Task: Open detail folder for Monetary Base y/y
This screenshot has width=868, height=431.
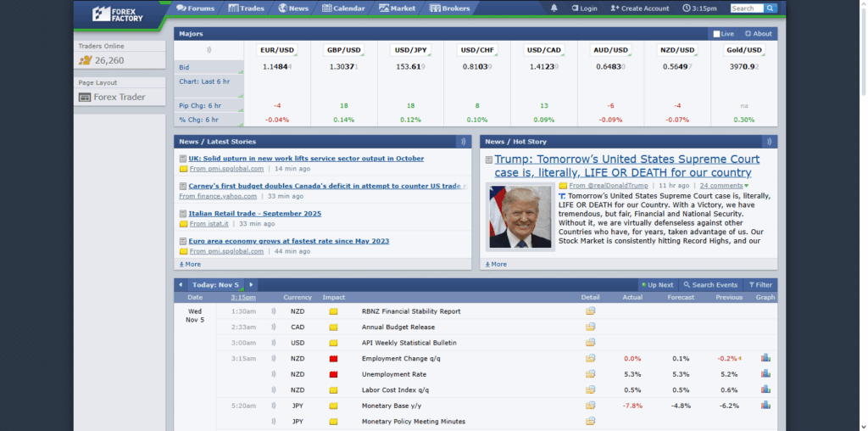Action: pyautogui.click(x=590, y=406)
